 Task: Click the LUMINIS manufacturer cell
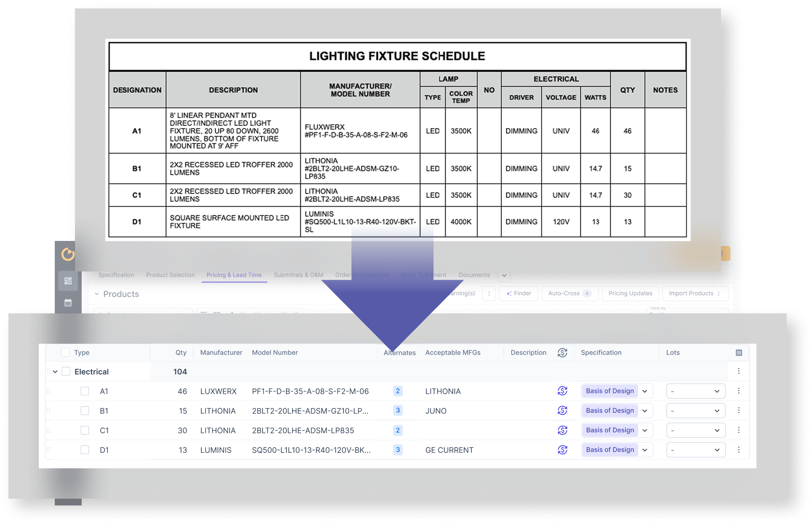[x=216, y=450]
